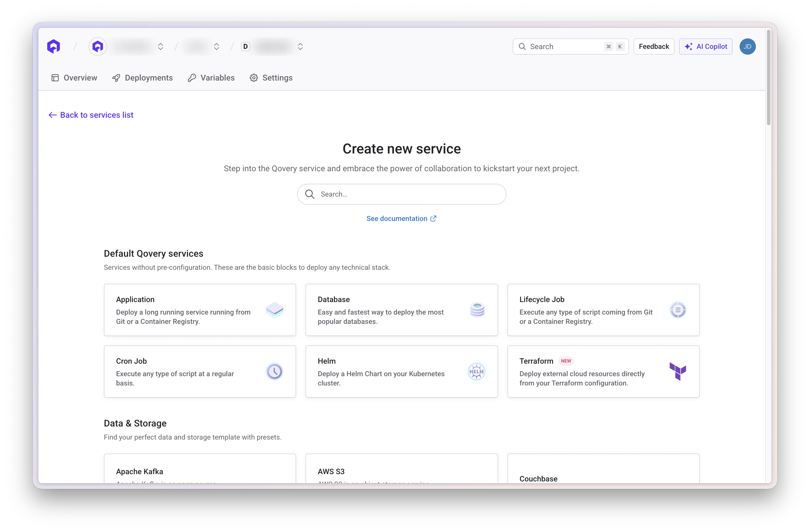Click the Terraform logo icon
810x532 pixels.
click(x=678, y=372)
